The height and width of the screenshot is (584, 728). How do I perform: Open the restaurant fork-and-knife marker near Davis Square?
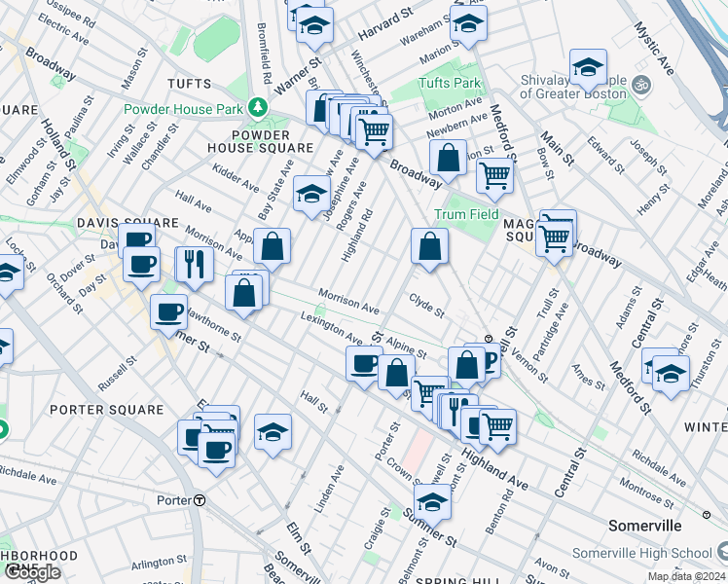click(195, 265)
